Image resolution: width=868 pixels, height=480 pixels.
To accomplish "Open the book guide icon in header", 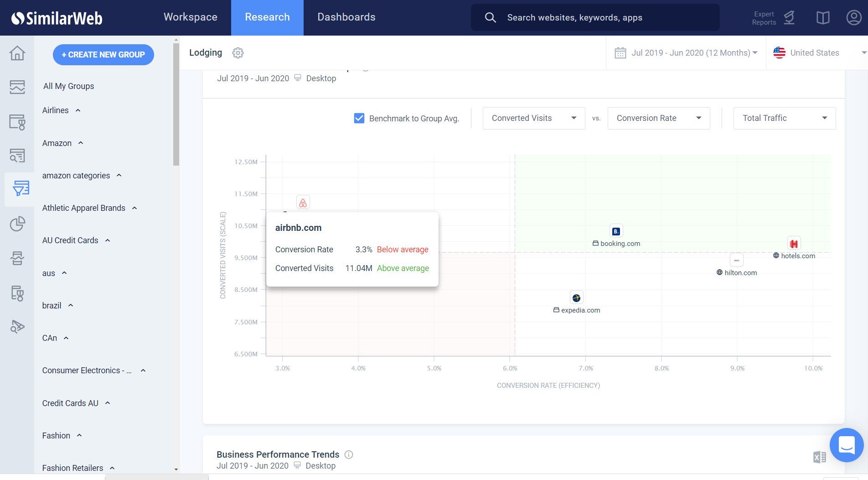I will 823,18.
